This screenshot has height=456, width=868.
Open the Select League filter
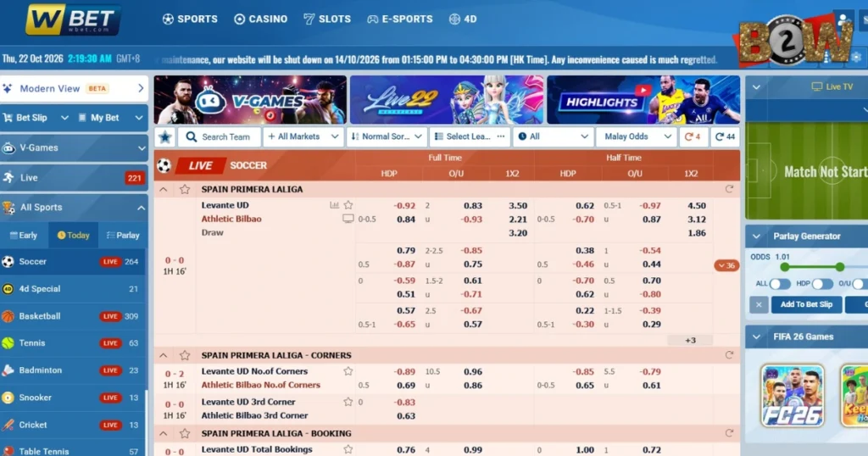470,136
